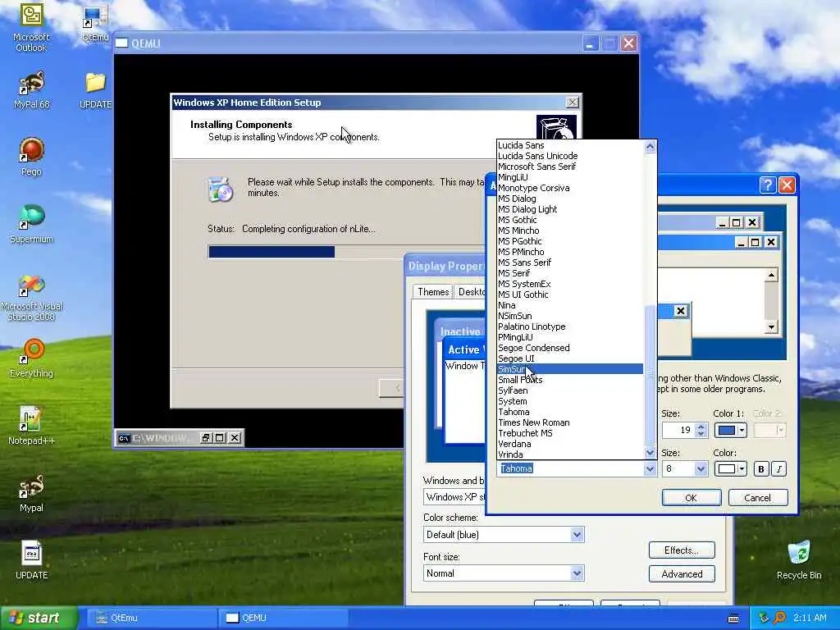Select Small Fonts entry

pyautogui.click(x=570, y=380)
